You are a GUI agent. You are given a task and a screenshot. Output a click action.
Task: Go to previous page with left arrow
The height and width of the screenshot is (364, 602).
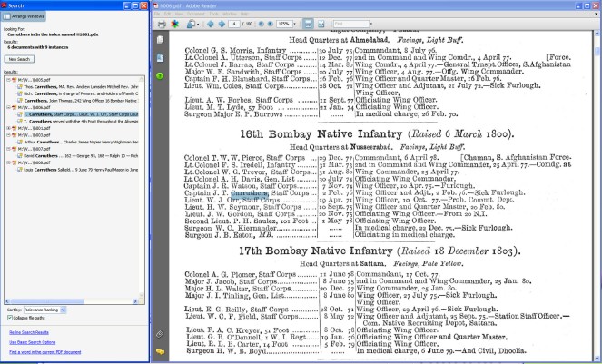point(211,24)
